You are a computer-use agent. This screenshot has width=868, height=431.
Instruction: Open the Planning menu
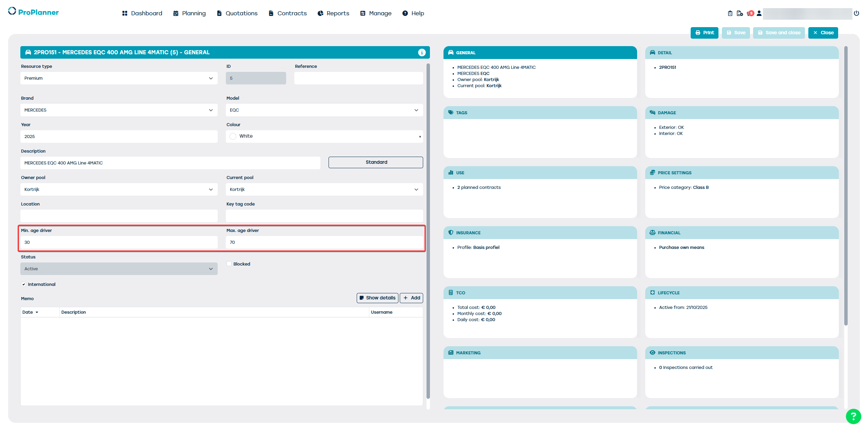[190, 13]
